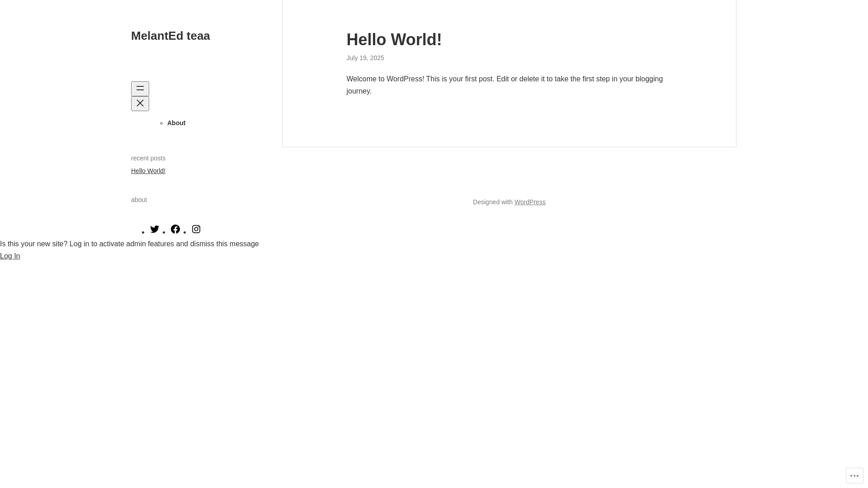Click the July 19, 2025 post date
The width and height of the screenshot is (868, 488).
[365, 58]
